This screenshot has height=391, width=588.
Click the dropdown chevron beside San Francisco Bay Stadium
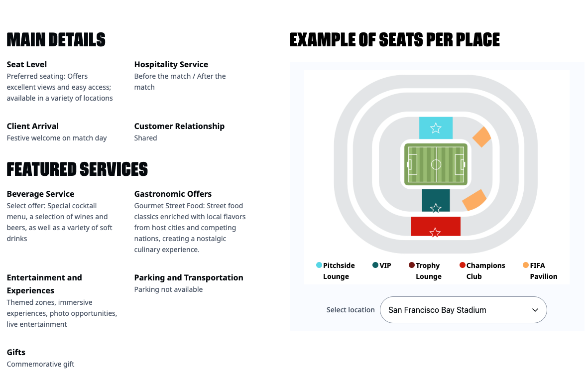[x=535, y=310]
